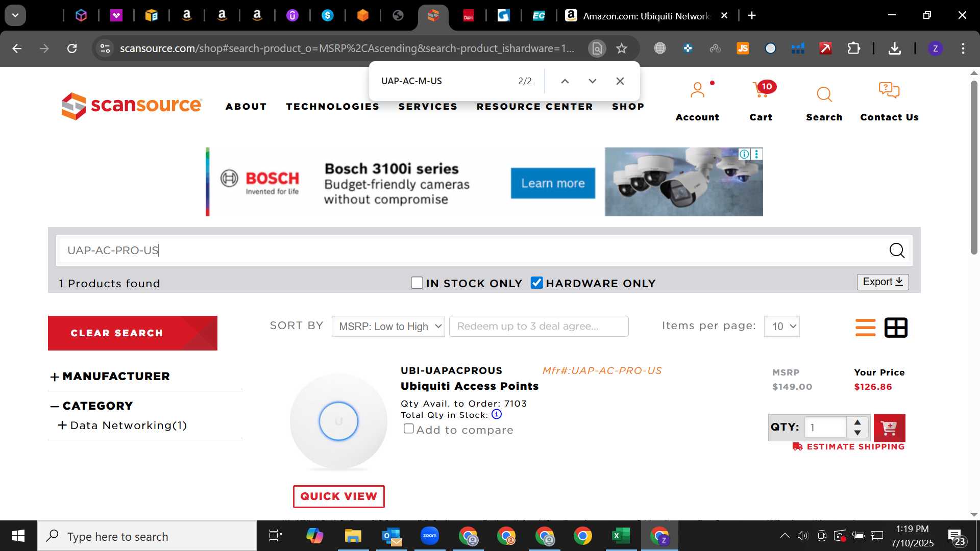Screen dimensions: 980x551
Task: Go to next find-in-page match
Action: point(593,81)
